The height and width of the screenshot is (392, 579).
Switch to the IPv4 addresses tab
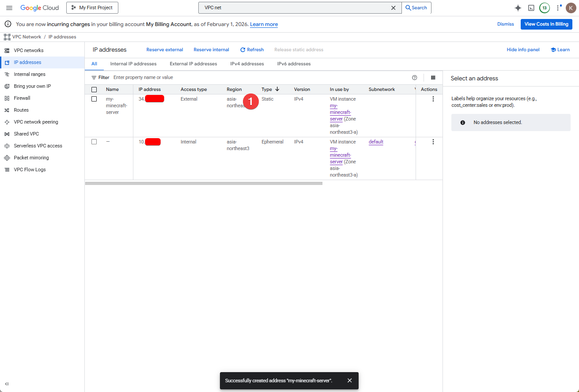pyautogui.click(x=247, y=64)
